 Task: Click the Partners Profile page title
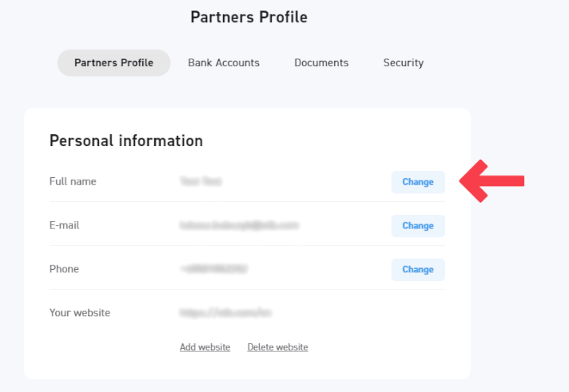point(249,18)
